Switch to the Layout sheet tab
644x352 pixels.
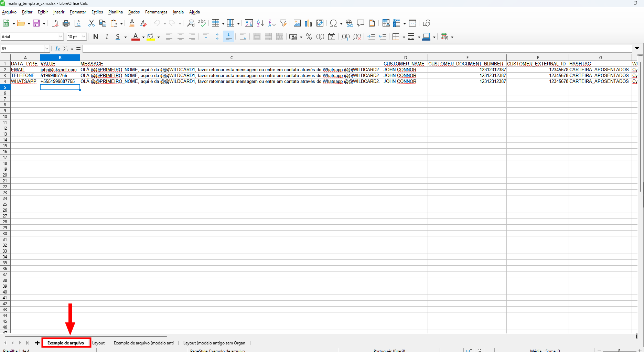point(98,343)
